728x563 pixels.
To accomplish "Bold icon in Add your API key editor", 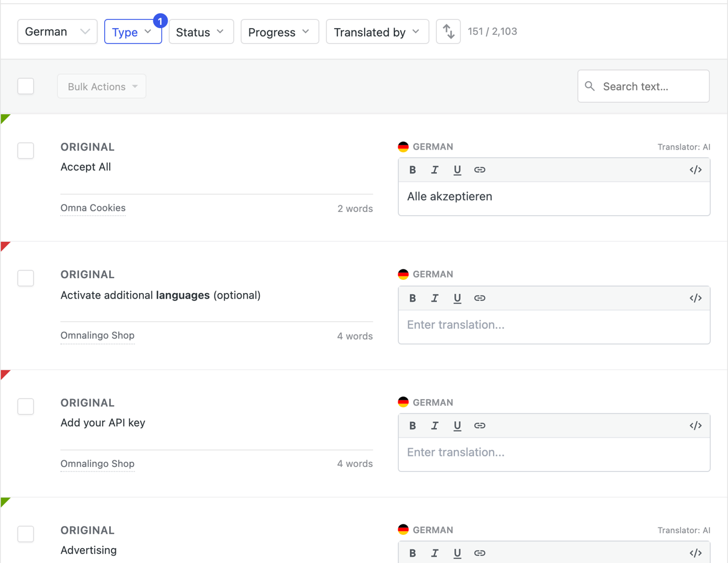I will pyautogui.click(x=413, y=426).
